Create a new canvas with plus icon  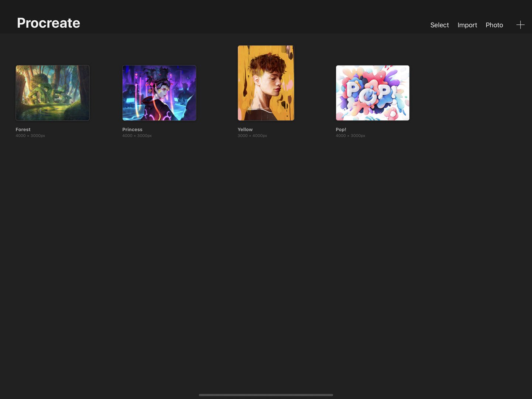pyautogui.click(x=520, y=25)
